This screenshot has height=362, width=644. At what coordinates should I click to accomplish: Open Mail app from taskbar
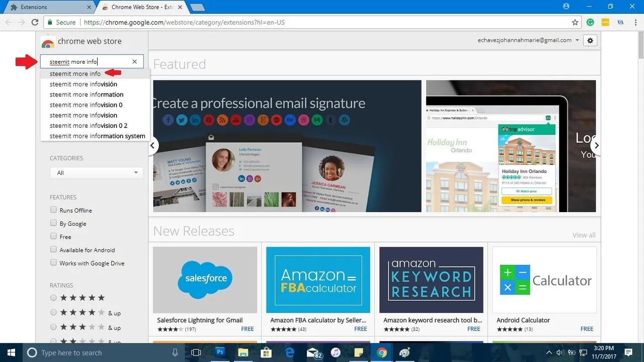click(313, 353)
